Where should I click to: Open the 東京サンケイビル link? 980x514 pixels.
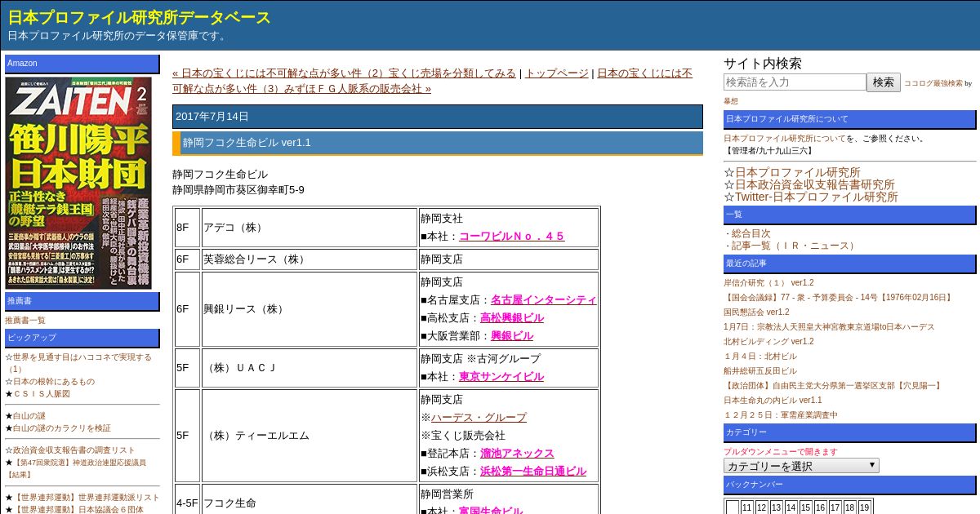click(x=501, y=377)
